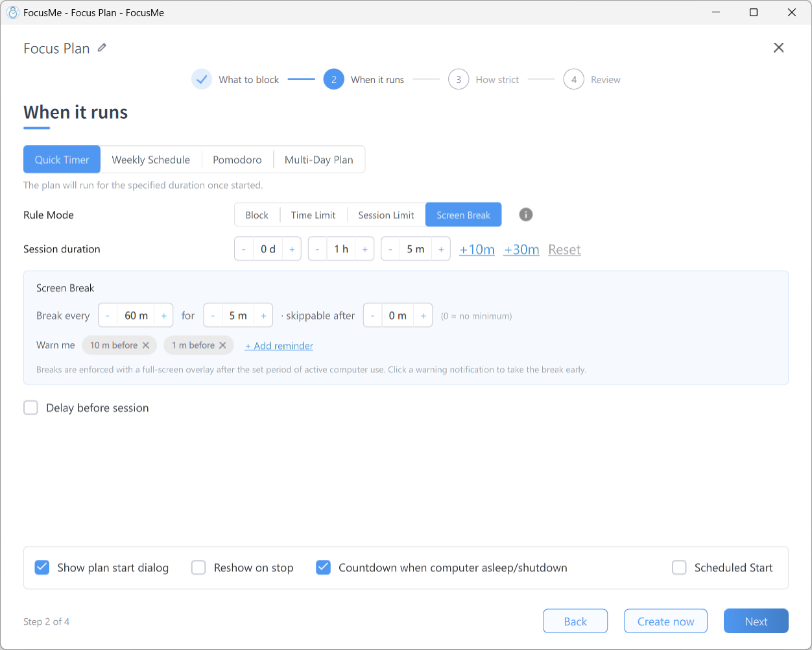Select the Screen Break rule mode
This screenshot has width=812, height=650.
pyautogui.click(x=463, y=215)
